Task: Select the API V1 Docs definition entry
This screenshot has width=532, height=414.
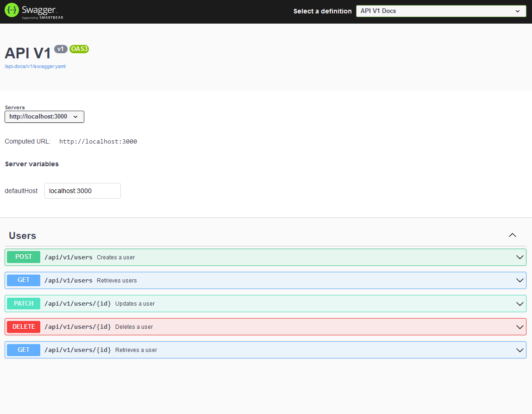Action: click(x=440, y=11)
